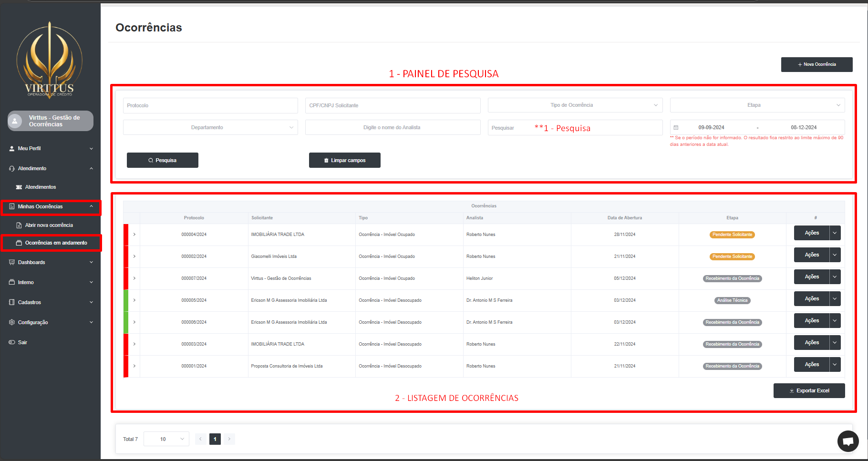868x461 pixels.
Task: Click the user avatar icon
Action: 15,121
